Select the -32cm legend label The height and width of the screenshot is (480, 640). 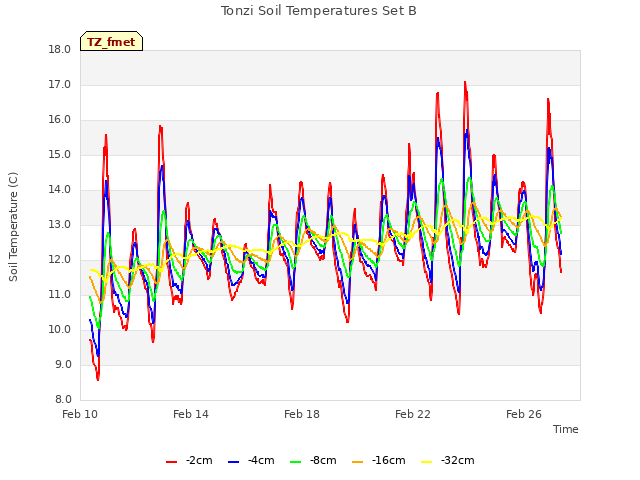[458, 460]
